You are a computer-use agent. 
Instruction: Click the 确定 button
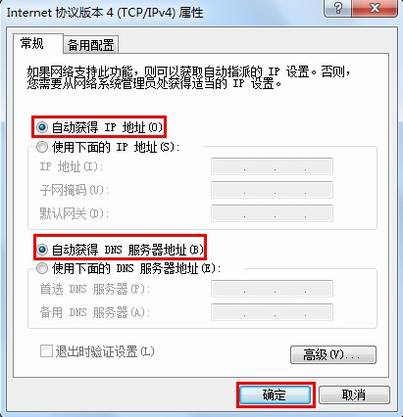pyautogui.click(x=275, y=395)
